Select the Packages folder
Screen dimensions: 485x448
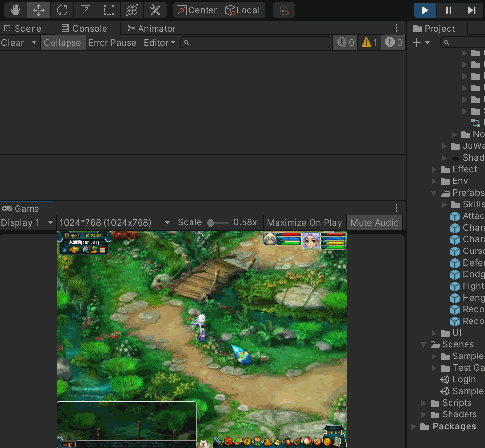point(448,426)
